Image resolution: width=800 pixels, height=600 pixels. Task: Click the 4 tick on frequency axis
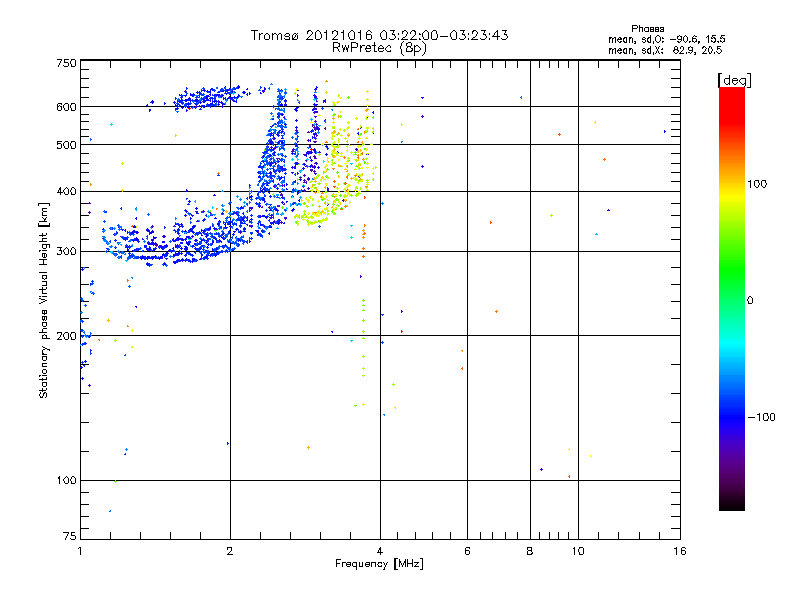tap(380, 550)
